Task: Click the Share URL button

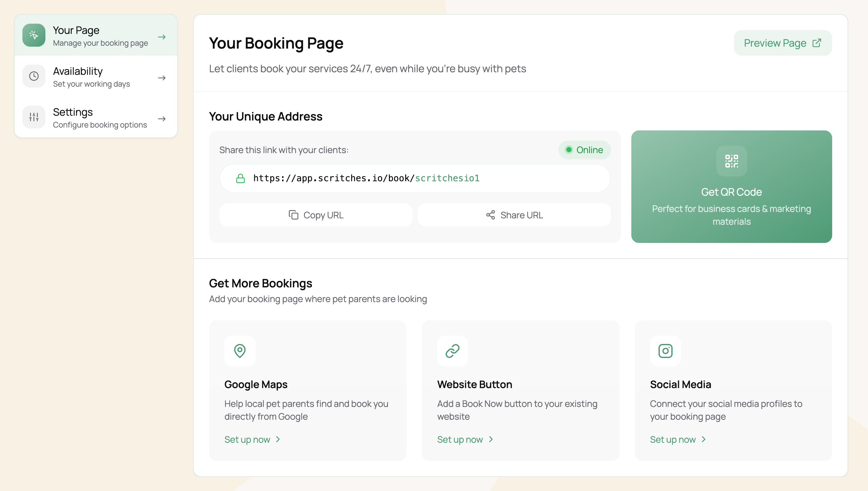Action: coord(514,215)
